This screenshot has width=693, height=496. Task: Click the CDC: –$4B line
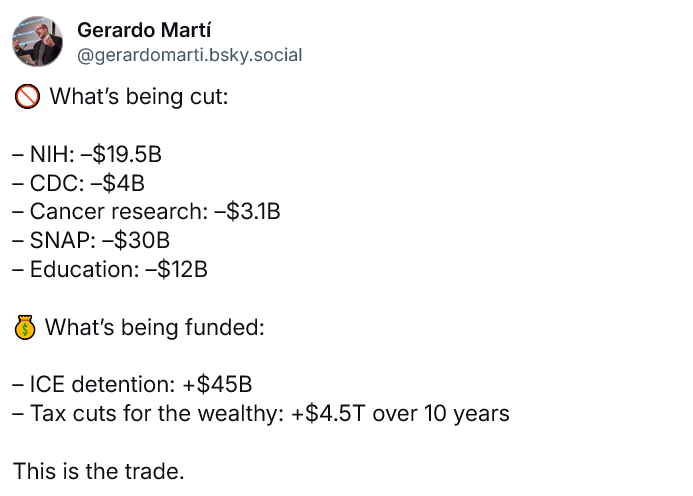tap(79, 183)
